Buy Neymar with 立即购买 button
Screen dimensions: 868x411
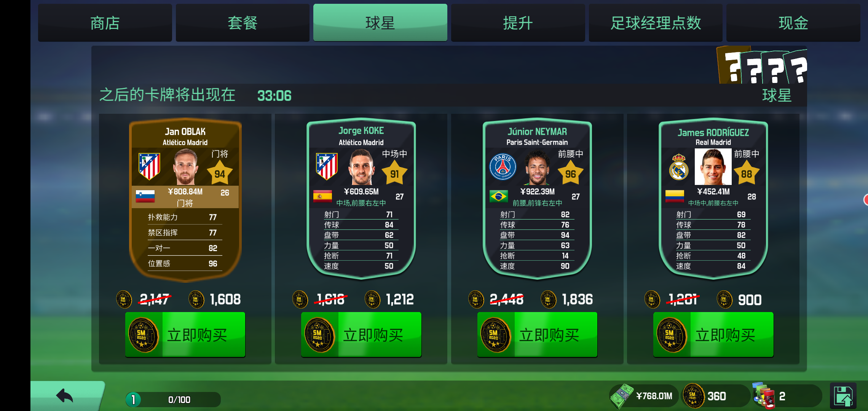537,335
